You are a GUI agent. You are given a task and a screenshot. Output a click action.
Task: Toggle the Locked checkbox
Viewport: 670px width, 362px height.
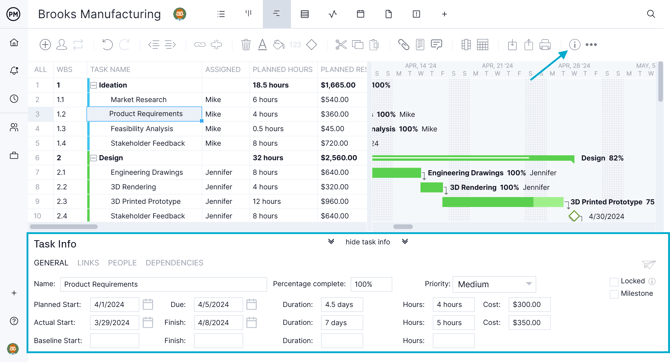pos(614,281)
